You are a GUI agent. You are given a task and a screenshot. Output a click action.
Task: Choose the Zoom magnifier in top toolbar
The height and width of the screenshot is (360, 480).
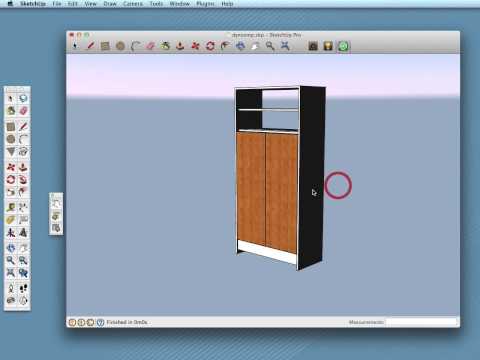click(x=270, y=46)
